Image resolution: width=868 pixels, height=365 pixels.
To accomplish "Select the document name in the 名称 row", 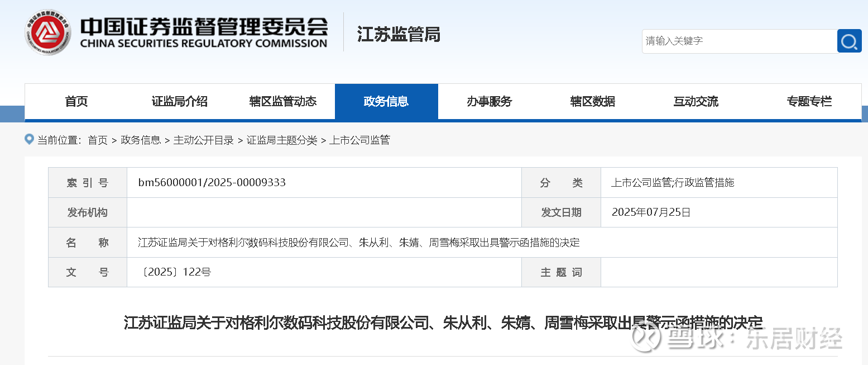I will pos(359,243).
